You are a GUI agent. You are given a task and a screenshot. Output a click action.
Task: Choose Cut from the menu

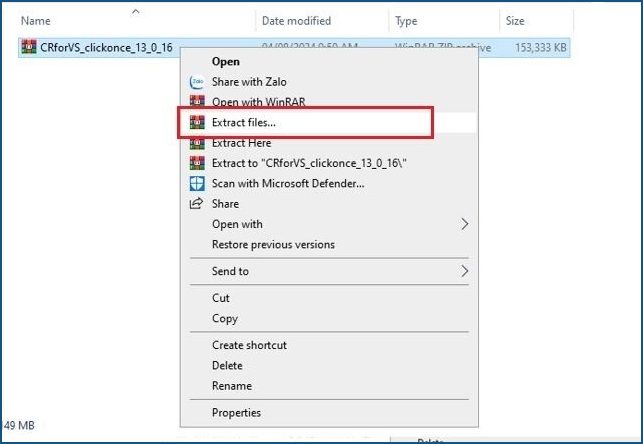pos(328,298)
